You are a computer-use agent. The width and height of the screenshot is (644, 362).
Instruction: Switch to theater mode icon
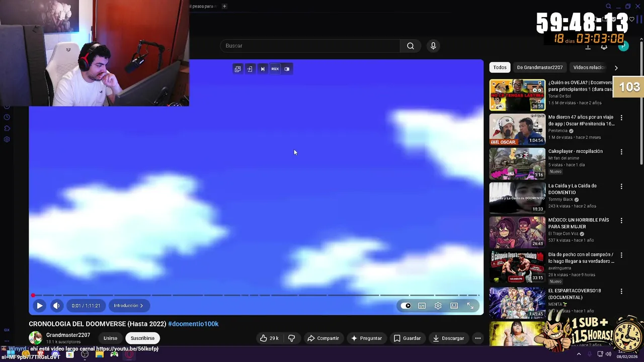pos(454,306)
